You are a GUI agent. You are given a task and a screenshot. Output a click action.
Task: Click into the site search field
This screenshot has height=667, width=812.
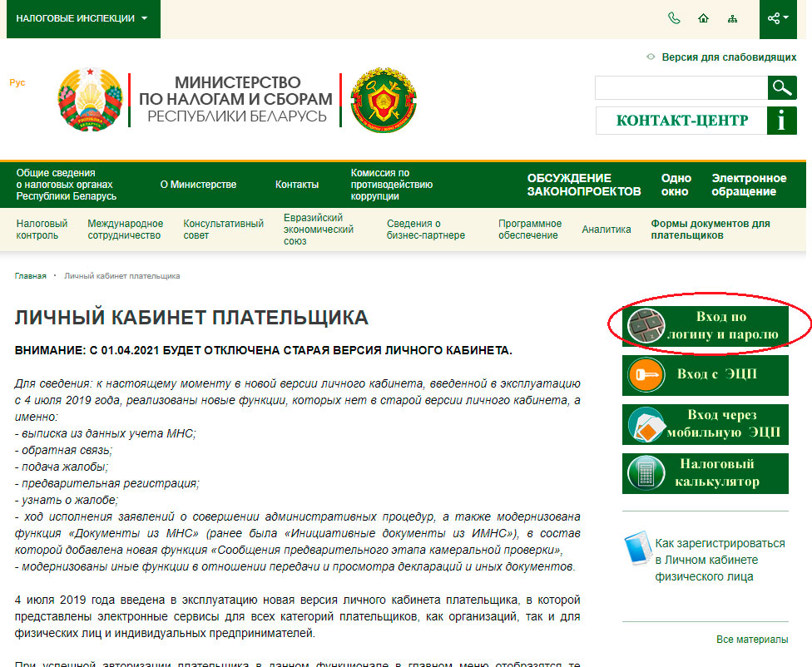click(x=681, y=87)
